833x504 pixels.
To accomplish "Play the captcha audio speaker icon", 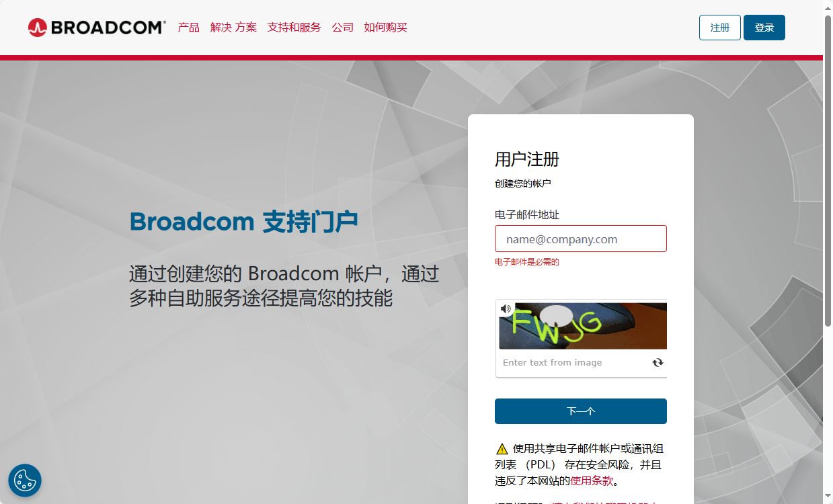I will pos(506,308).
